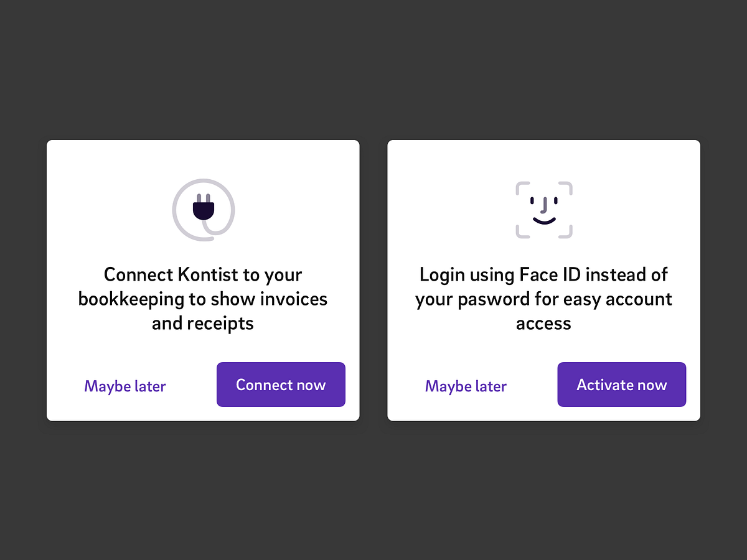Click "Connect" in the bookkeeping heading text
The width and height of the screenshot is (747, 560).
(x=138, y=274)
